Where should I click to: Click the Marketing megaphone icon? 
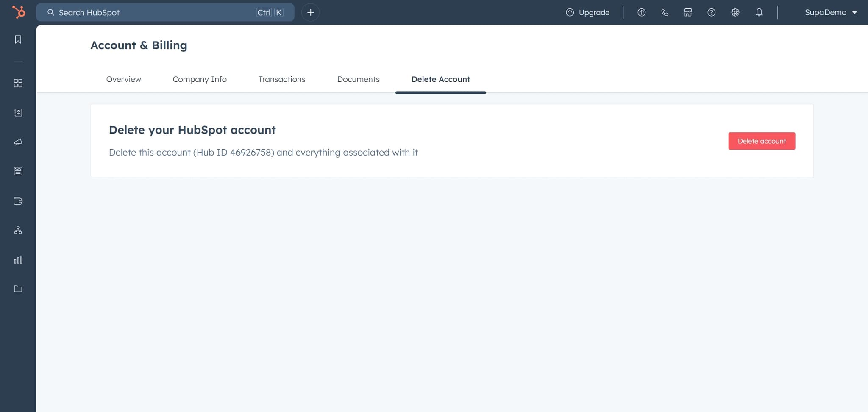pos(18,142)
